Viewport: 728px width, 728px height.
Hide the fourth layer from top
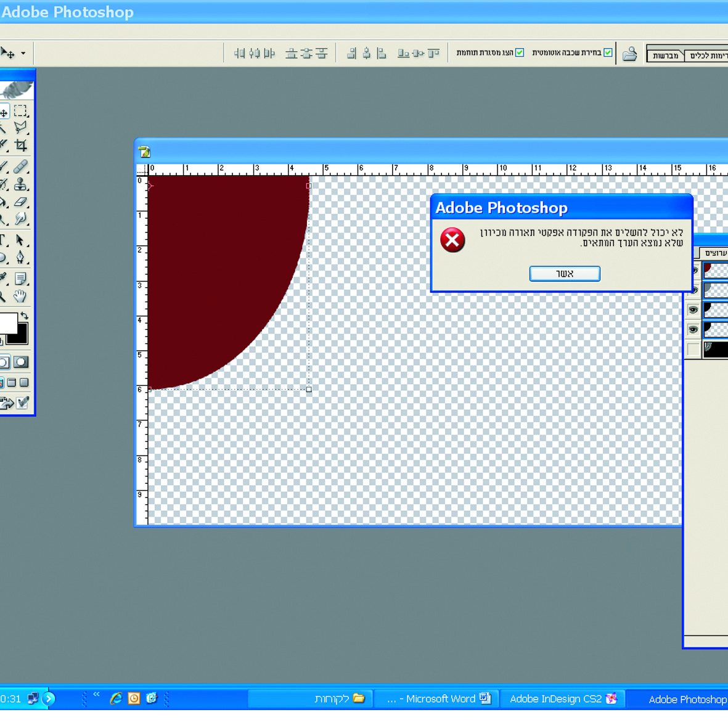click(x=693, y=329)
